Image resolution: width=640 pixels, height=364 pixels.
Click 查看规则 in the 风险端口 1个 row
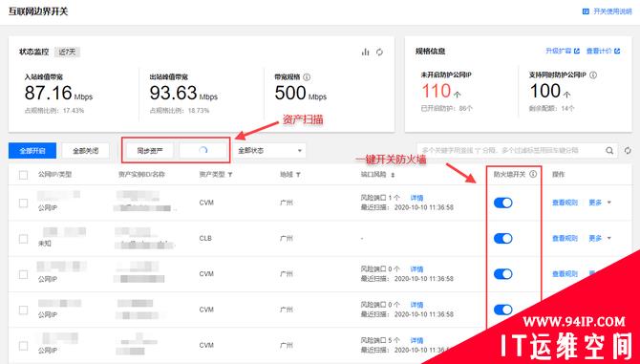point(565,203)
